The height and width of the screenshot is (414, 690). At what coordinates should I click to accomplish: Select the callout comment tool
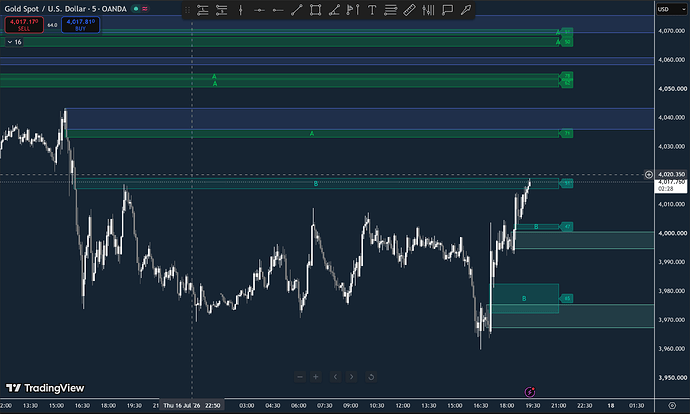(x=447, y=10)
